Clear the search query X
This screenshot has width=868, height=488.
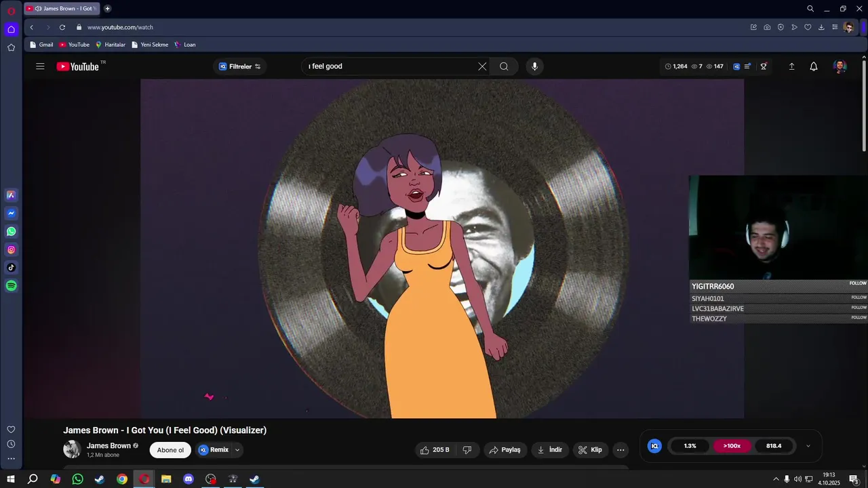pos(482,66)
